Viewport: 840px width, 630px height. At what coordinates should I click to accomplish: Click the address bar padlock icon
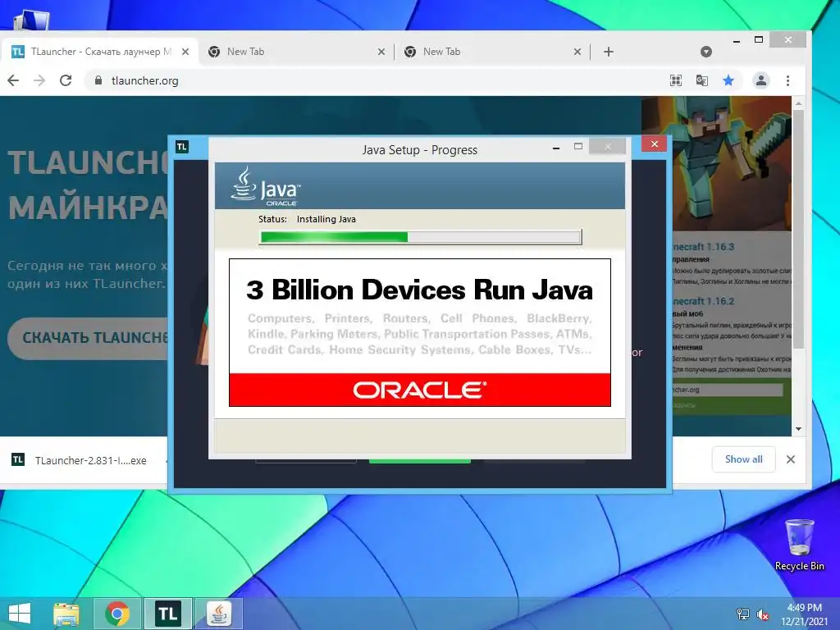98,80
